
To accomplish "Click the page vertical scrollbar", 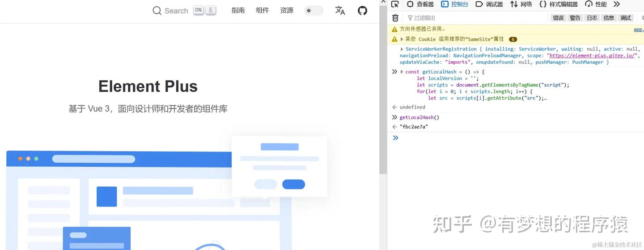I will [x=383, y=90].
